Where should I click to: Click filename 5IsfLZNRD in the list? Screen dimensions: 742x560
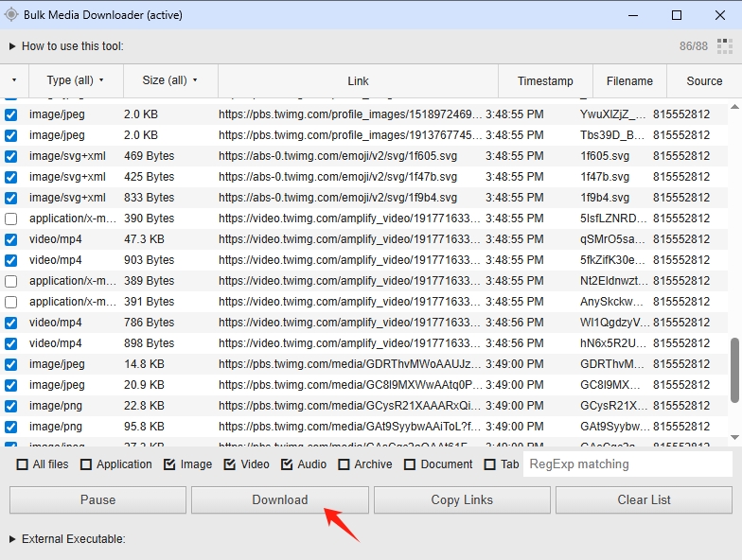coord(613,219)
